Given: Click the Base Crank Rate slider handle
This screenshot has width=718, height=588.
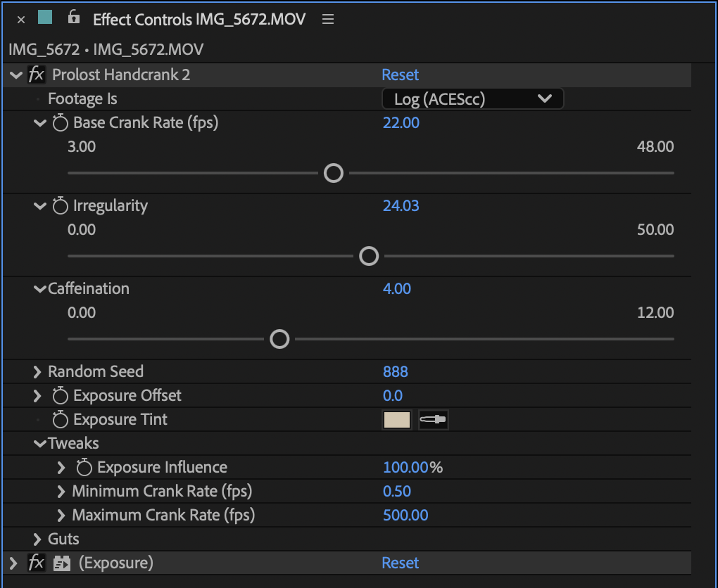Looking at the screenshot, I should click(x=334, y=174).
